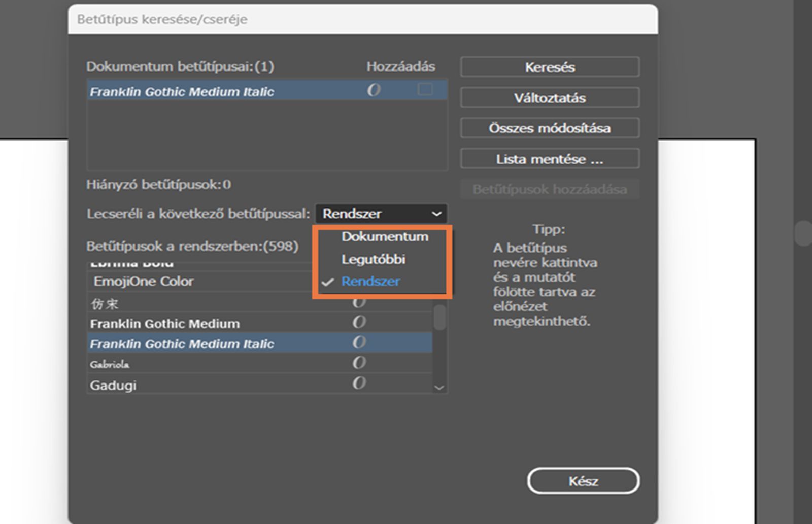This screenshot has height=524, width=812.
Task: Click the Összes módosítása button
Action: coord(550,128)
